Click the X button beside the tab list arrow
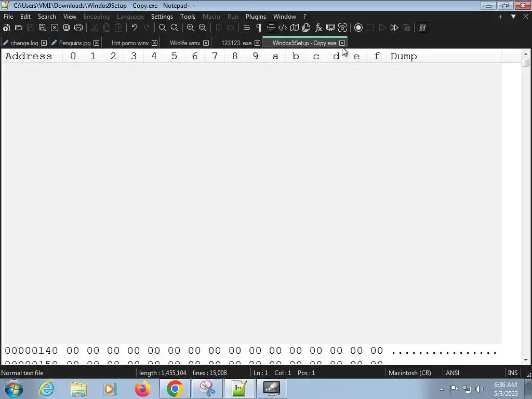532x399 pixels. (x=526, y=17)
